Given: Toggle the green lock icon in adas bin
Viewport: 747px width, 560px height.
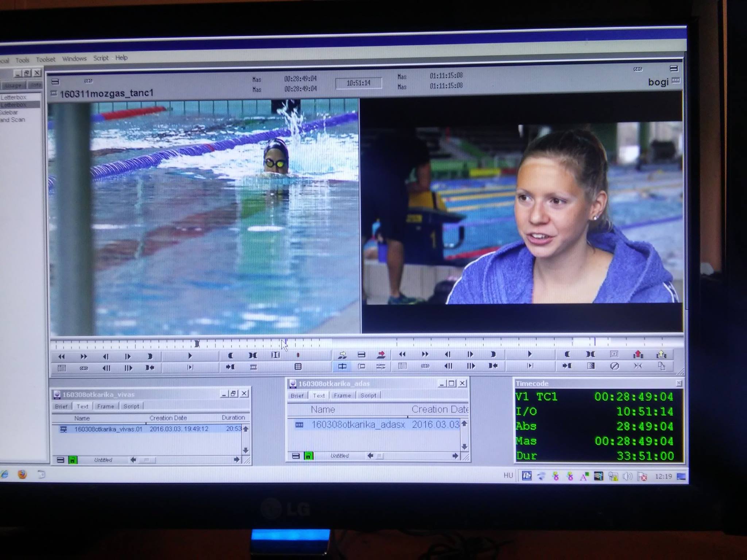Looking at the screenshot, I should point(309,456).
